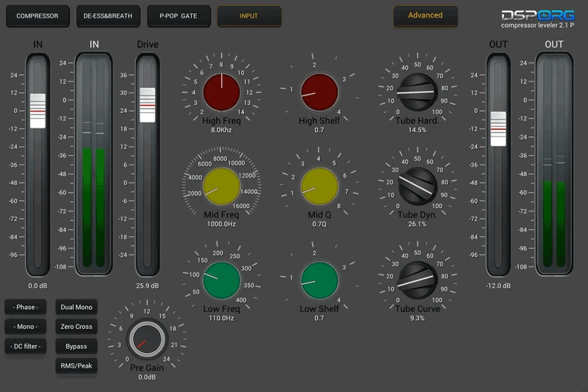Screen dimensions: 588x392
Task: Select the P-POP GATE tab
Action: 179,16
